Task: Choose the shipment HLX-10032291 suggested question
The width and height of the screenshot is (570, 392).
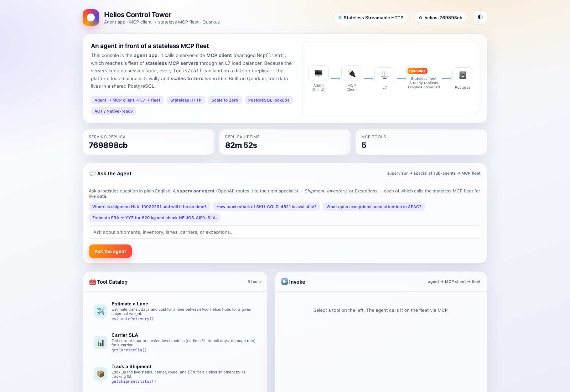Action: [149, 207]
